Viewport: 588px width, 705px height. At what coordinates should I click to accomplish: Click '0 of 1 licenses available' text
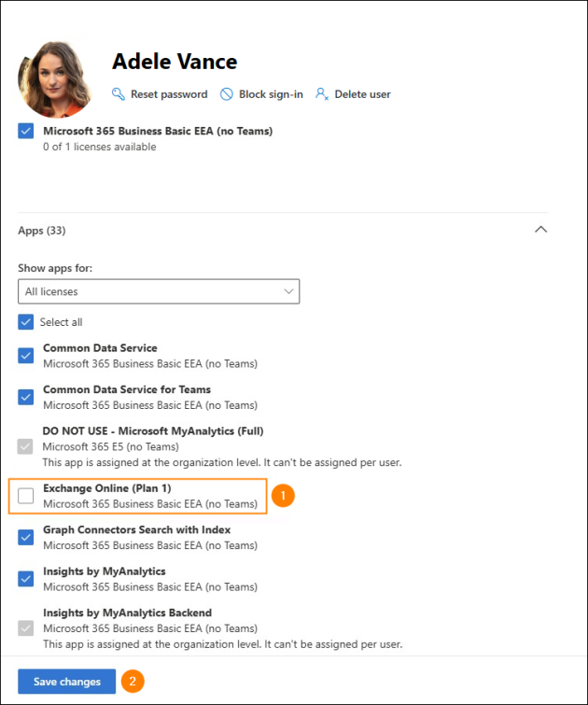tap(100, 147)
